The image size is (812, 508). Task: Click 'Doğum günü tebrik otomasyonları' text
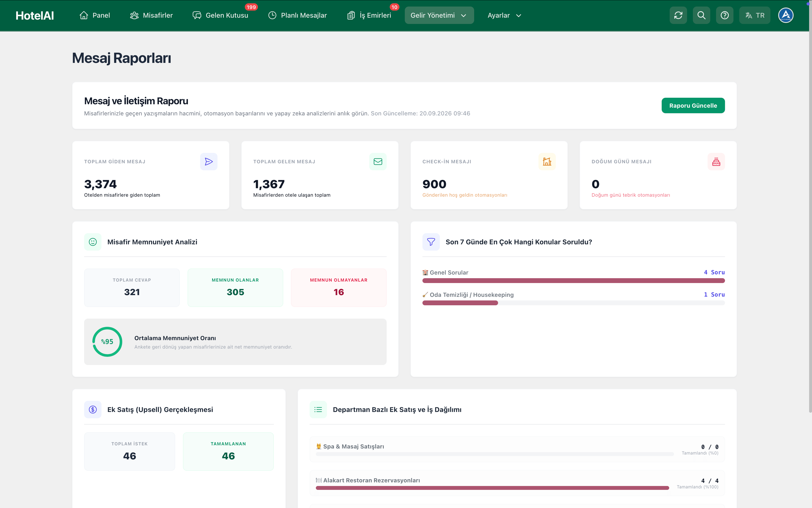coord(631,195)
